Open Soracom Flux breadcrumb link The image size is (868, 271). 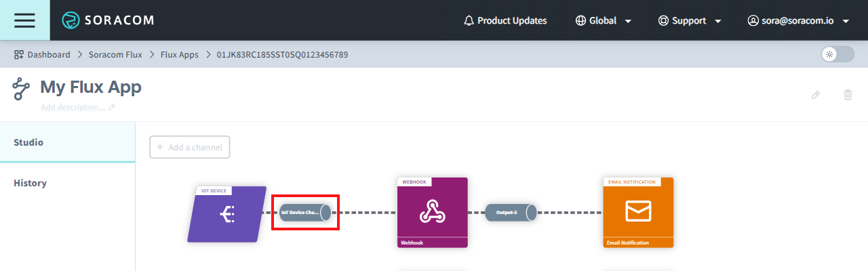tap(115, 54)
